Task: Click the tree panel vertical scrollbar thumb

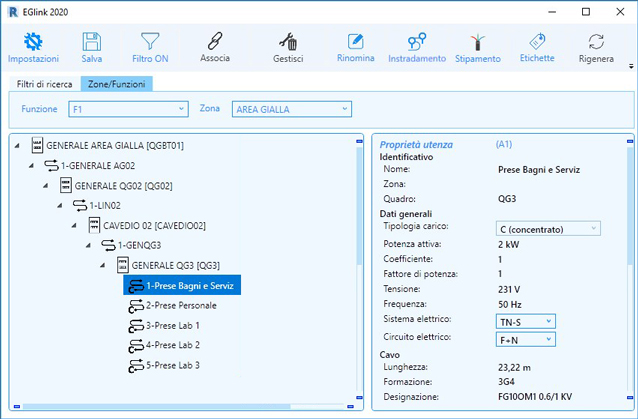Action: [359, 205]
